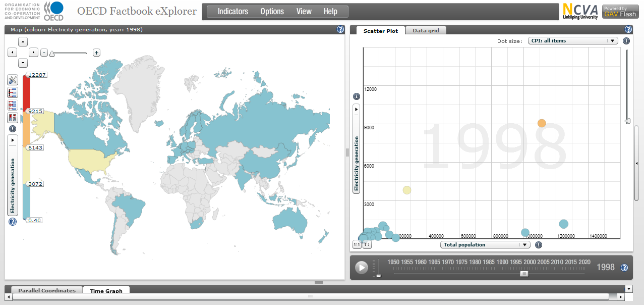Screen dimensions: 644x305
Task: Click the yellow bubble in the scatter plot
Action: pyautogui.click(x=407, y=190)
